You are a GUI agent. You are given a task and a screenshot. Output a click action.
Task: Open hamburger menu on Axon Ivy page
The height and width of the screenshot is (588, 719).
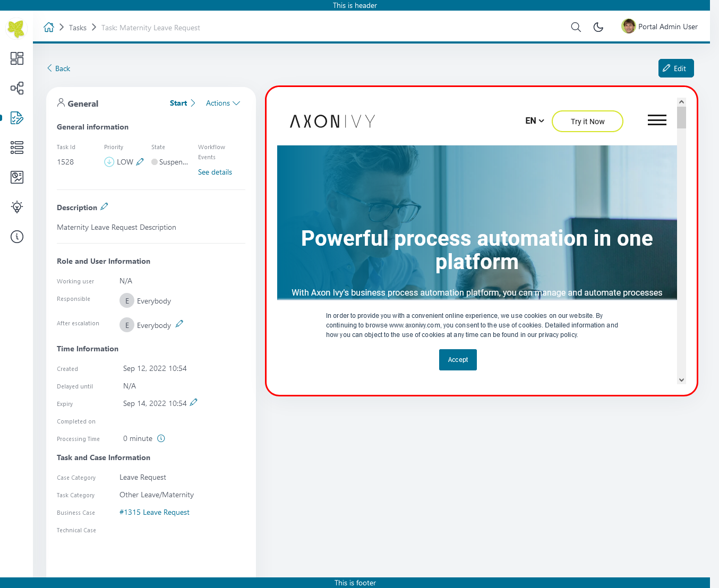657,120
